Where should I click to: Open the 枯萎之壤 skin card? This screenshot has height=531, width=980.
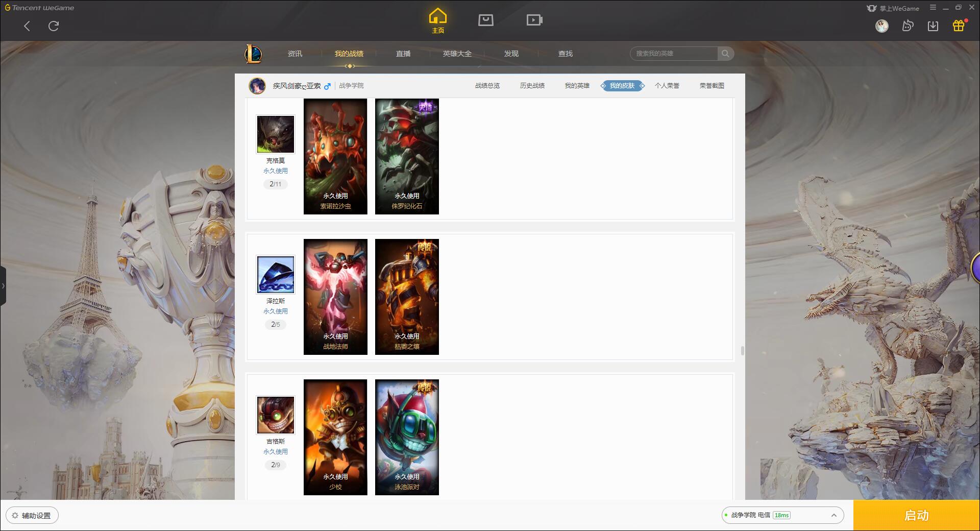pos(407,297)
